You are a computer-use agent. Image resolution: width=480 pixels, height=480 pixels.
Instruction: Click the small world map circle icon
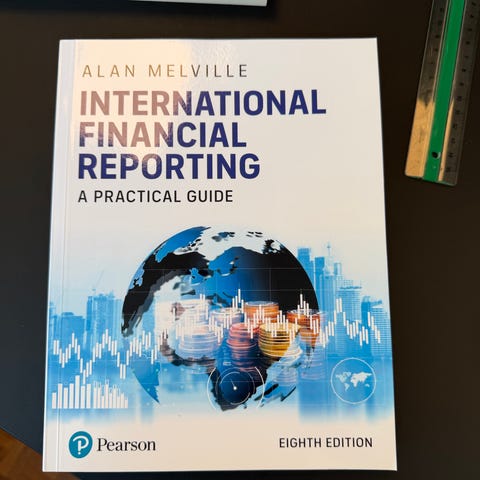pos(353,380)
